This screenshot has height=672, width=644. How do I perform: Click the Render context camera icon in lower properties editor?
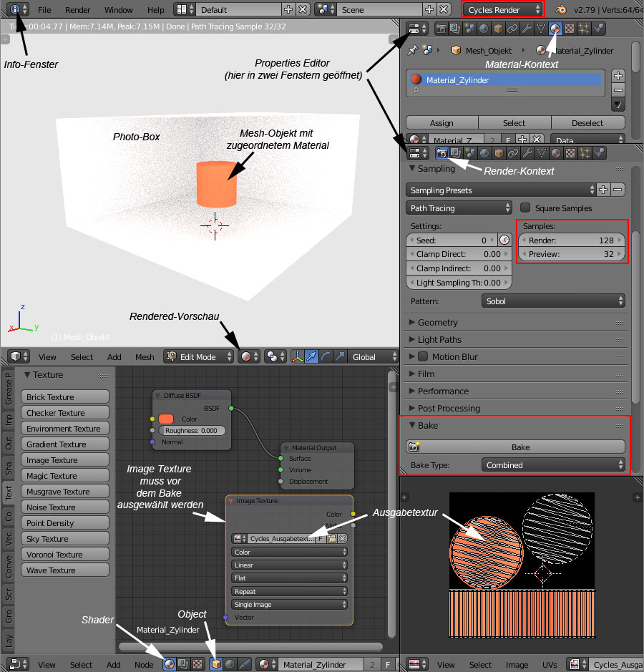(442, 152)
